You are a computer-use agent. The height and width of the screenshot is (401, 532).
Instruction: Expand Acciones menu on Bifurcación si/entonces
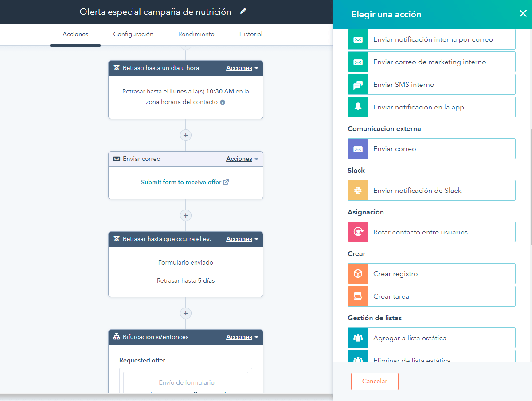click(242, 337)
